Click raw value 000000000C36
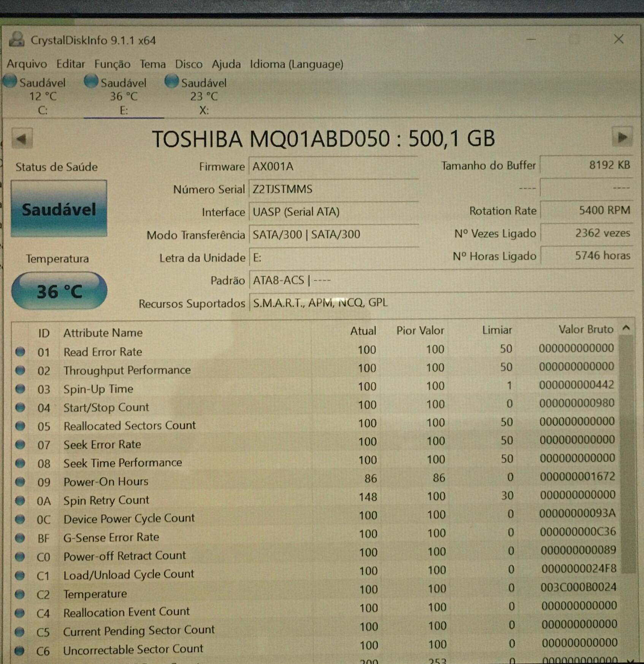Image resolution: width=644 pixels, height=664 pixels. (x=578, y=532)
